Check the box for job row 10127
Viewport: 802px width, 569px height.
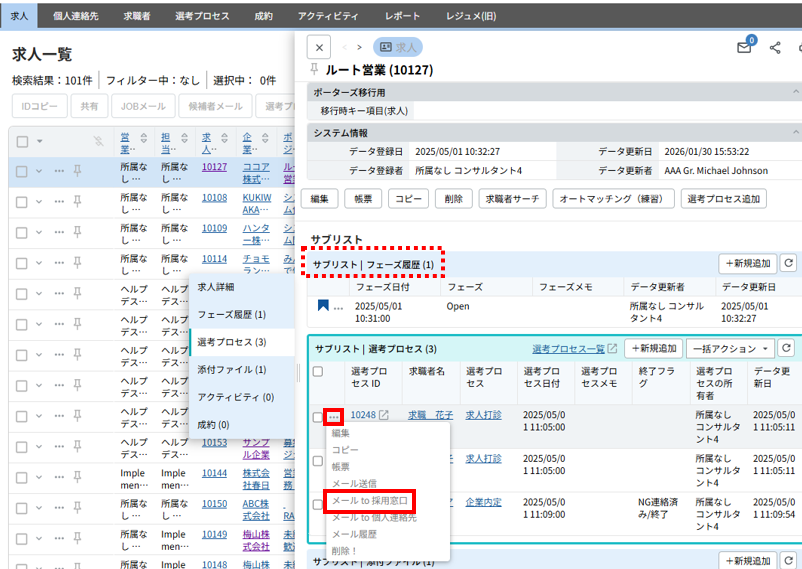[22, 171]
